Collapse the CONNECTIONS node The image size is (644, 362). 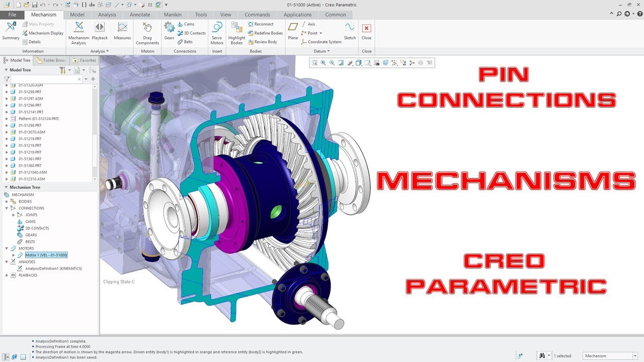[7, 208]
